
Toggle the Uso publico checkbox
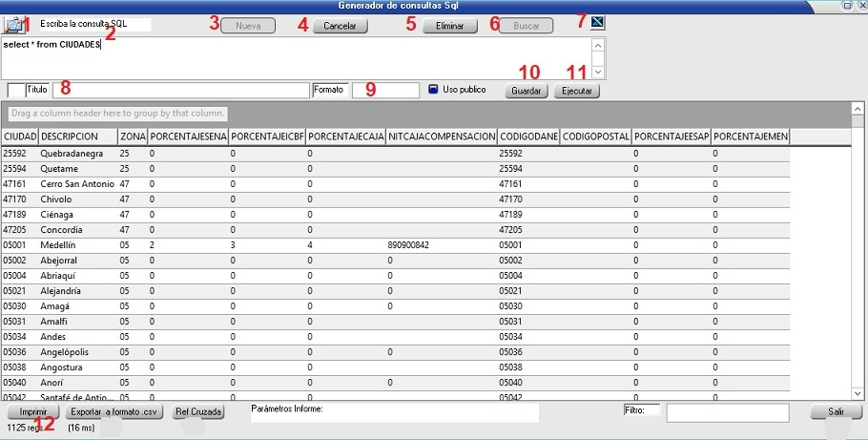(432, 90)
